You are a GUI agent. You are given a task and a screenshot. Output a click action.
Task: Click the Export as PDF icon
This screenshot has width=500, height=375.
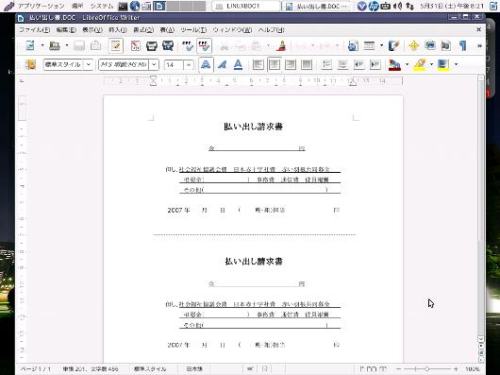(x=135, y=46)
